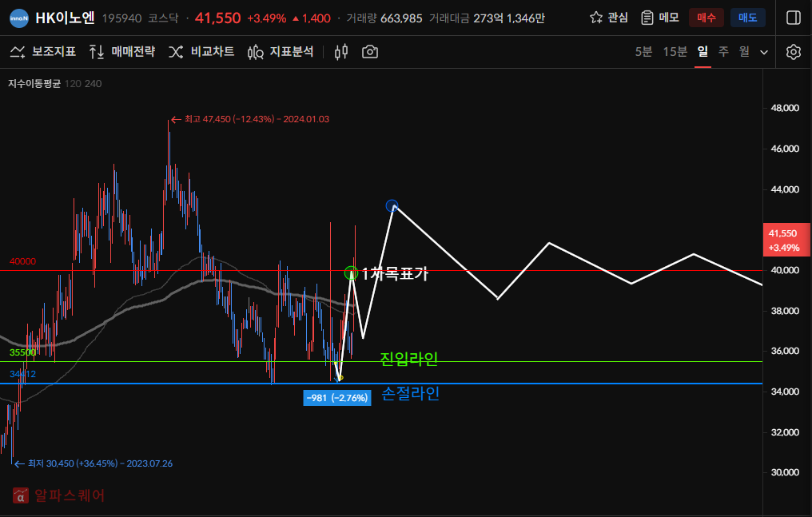Capture chart with camera icon

coord(370,52)
